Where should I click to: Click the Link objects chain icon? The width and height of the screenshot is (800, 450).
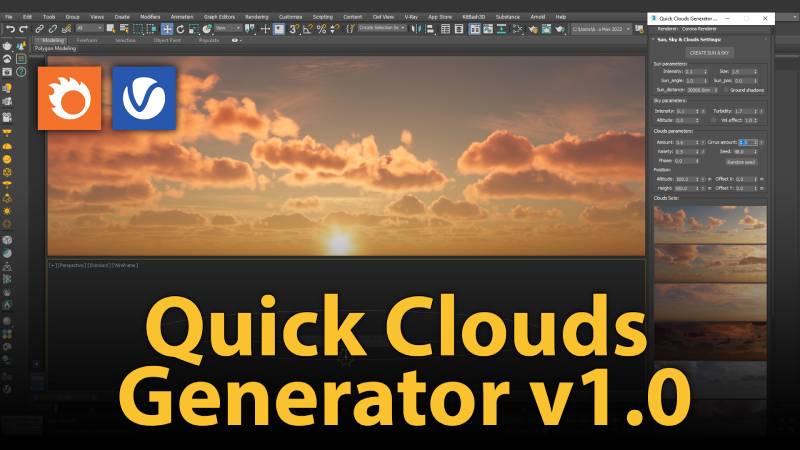pos(39,29)
